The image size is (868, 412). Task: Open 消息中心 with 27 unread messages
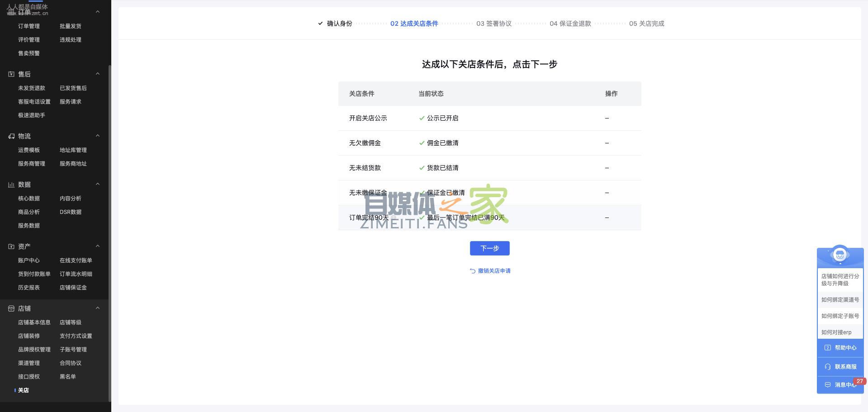pyautogui.click(x=840, y=385)
